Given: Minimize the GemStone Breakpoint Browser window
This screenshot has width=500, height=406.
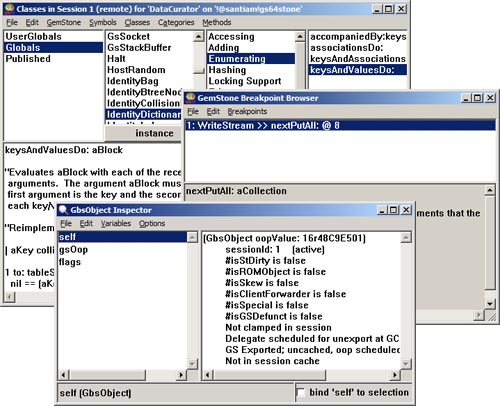Looking at the screenshot, I should 466,98.
